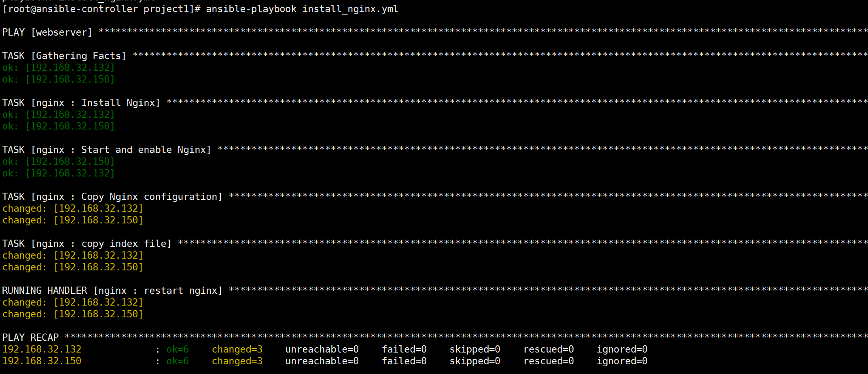This screenshot has width=868, height=374.
Task: Click changed line for 192.168.32.150 under copy index file
Action: 73,267
